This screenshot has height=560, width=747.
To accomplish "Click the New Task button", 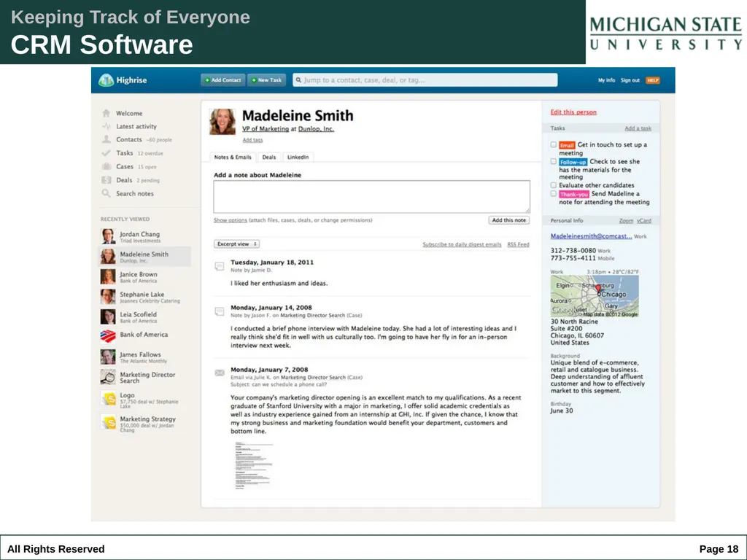I will (x=267, y=80).
